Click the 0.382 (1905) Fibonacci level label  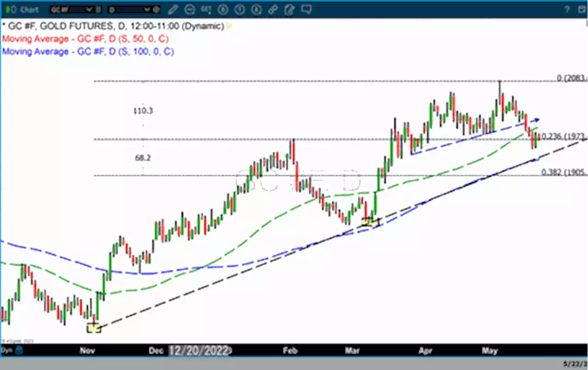click(564, 172)
